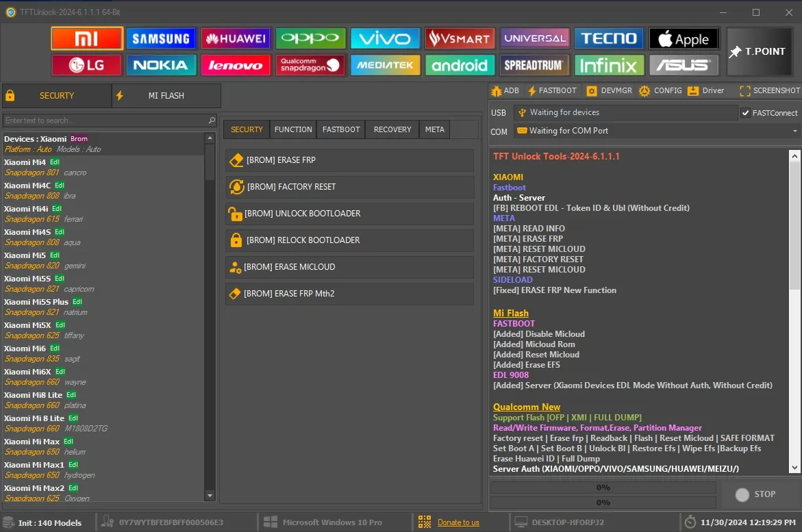Choose the Lenovo brand tile

(x=236, y=65)
